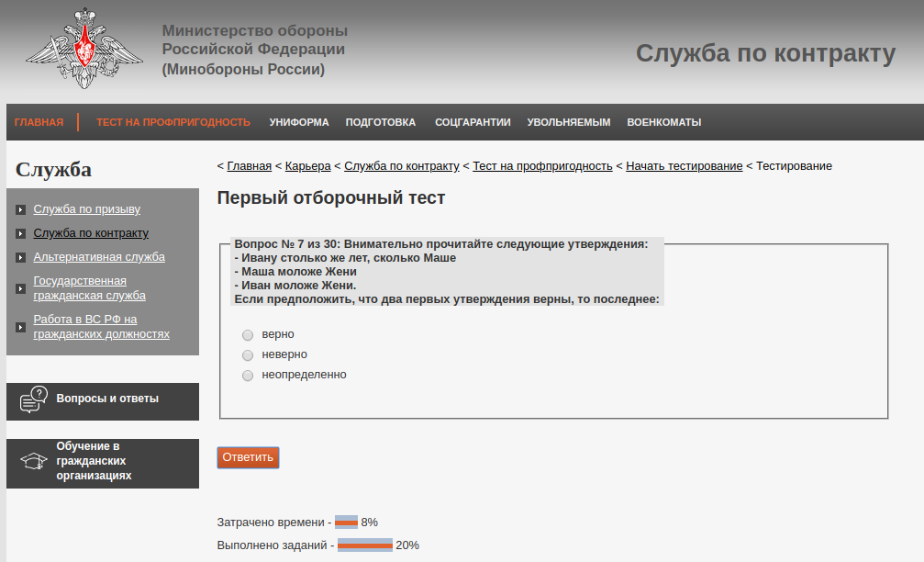Open the УНИФОРМА navigation item
Image resolution: width=924 pixels, height=562 pixels.
pyautogui.click(x=298, y=122)
